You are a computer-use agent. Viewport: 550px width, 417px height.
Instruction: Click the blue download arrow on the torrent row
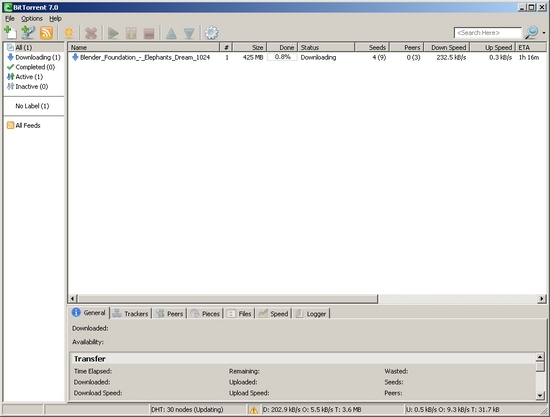pyautogui.click(x=75, y=57)
